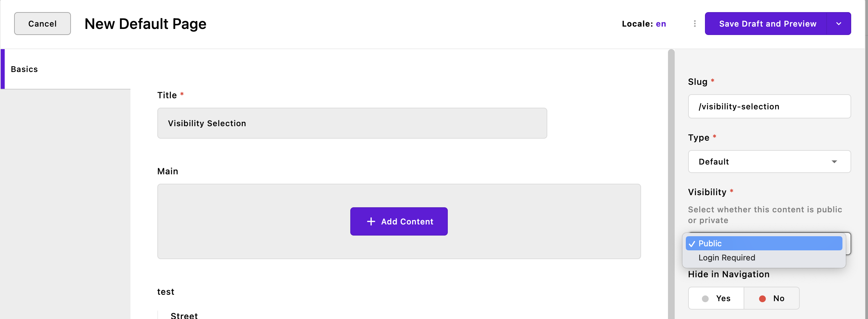Enable Yes for Hide in Navigation
This screenshot has width=868, height=319.
tap(716, 298)
